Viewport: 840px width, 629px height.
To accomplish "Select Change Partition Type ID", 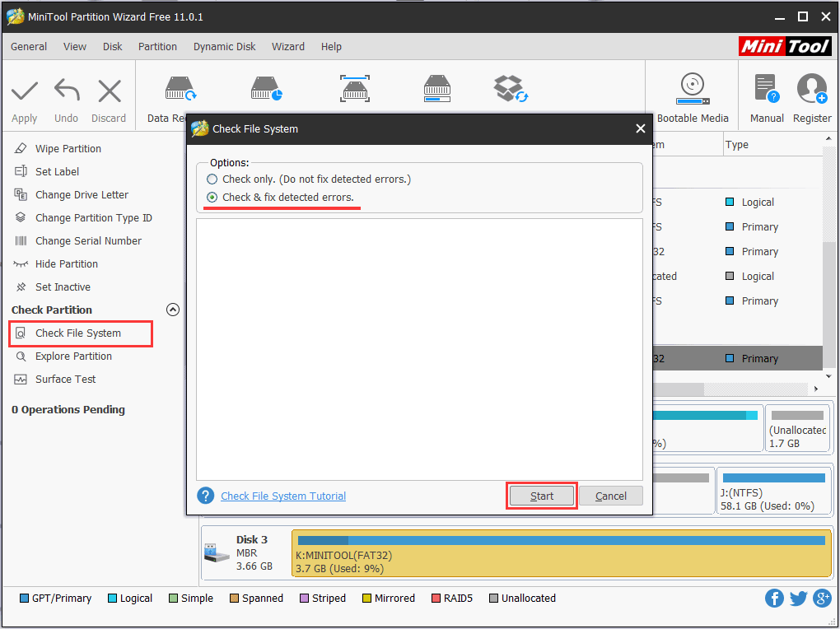I will coord(93,218).
